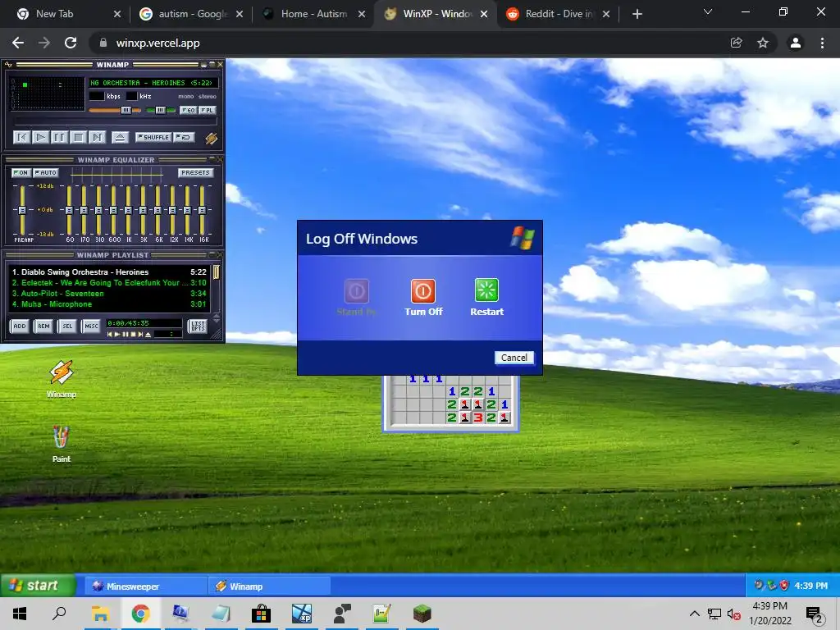Image resolution: width=840 pixels, height=630 pixels.
Task: Switch to New Tab browser tab
Action: [67, 14]
